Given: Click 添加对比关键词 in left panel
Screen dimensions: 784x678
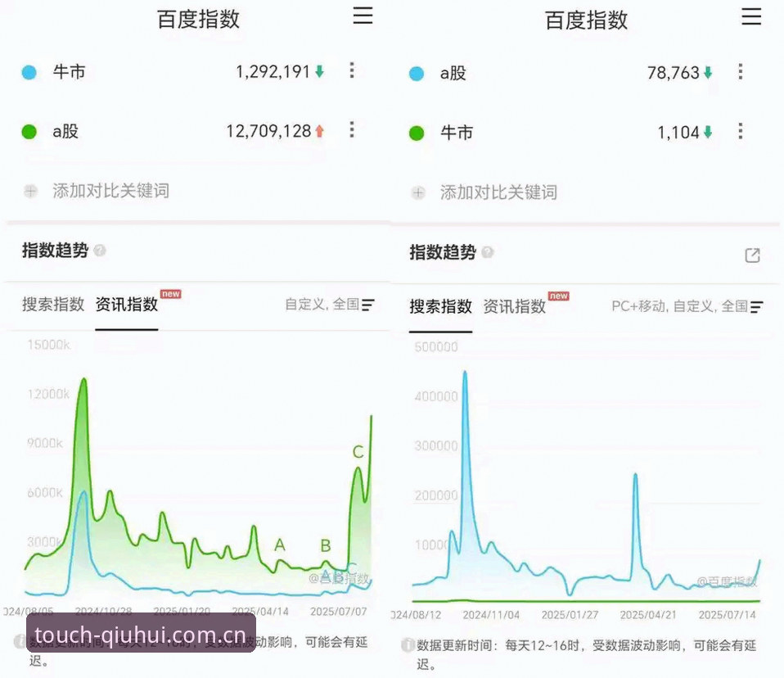Looking at the screenshot, I should (x=111, y=191).
